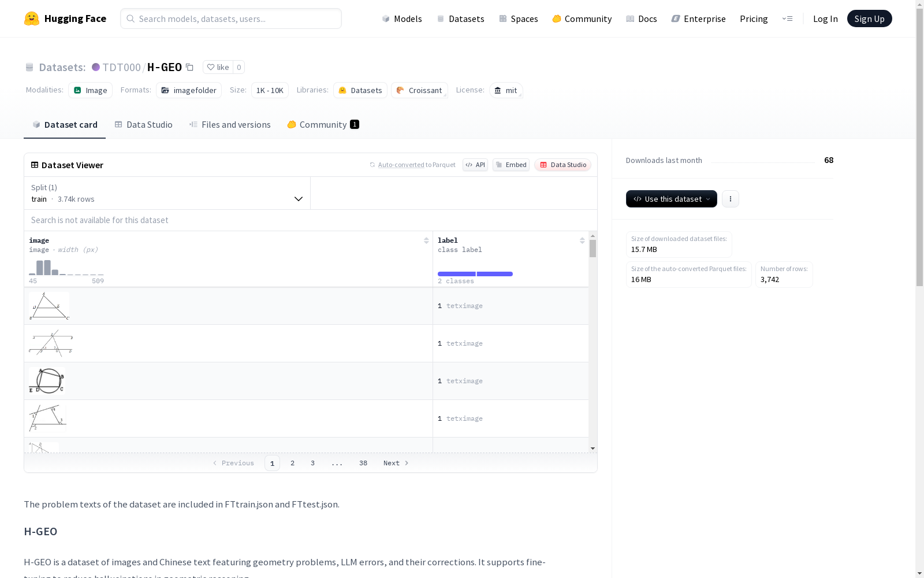Go to Spaces in the top navigation
Viewport: 924px width, 578px height.
click(519, 18)
